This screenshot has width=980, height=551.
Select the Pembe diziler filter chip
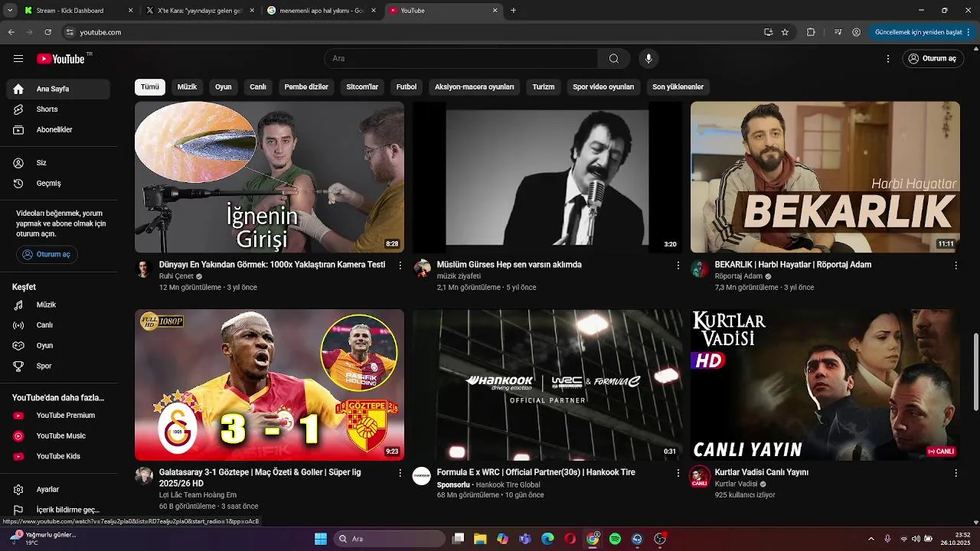306,87
